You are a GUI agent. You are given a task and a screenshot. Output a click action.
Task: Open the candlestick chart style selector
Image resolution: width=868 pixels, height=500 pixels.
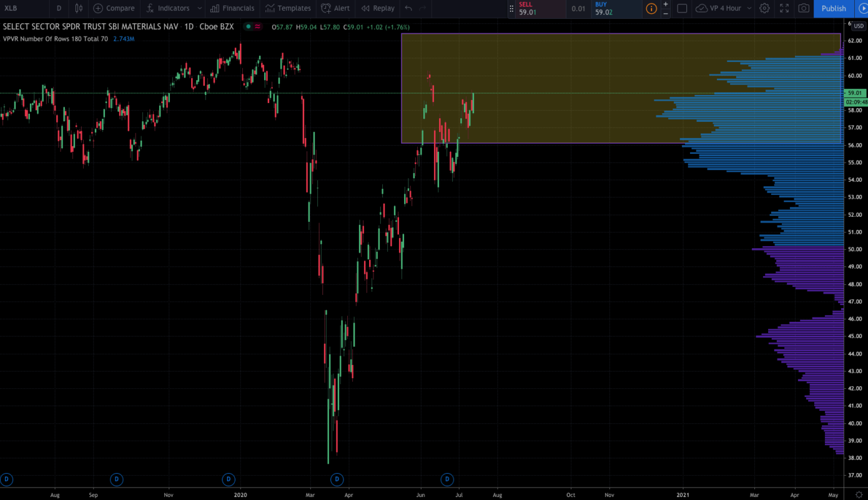[x=79, y=8]
